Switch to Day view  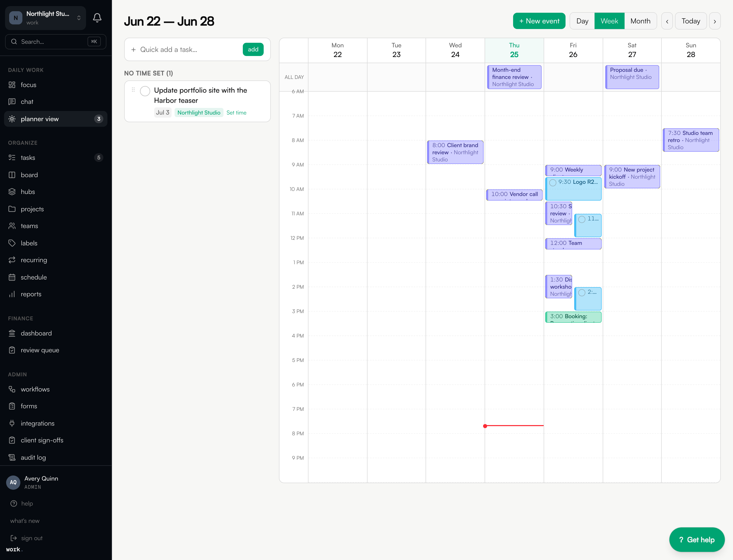[582, 21]
